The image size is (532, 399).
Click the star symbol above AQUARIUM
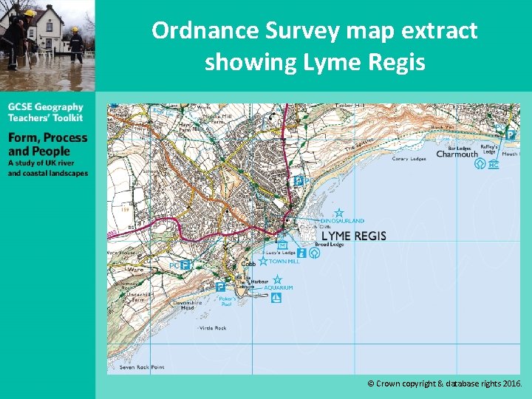pyautogui.click(x=278, y=279)
